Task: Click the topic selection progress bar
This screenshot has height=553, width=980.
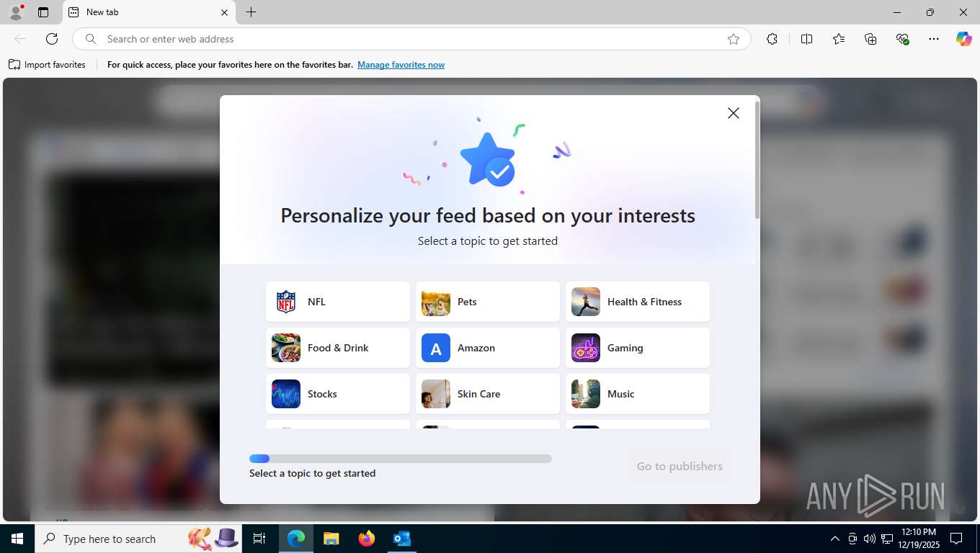Action: tap(401, 459)
